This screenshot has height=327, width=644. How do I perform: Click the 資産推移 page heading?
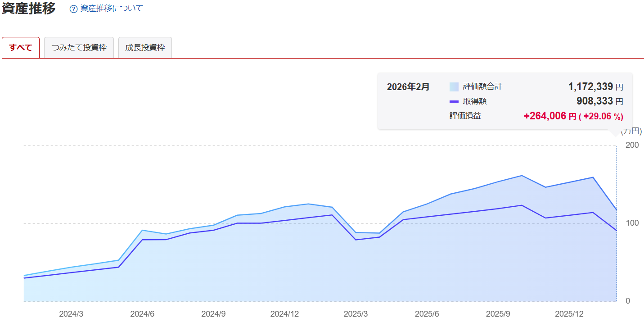click(x=29, y=9)
